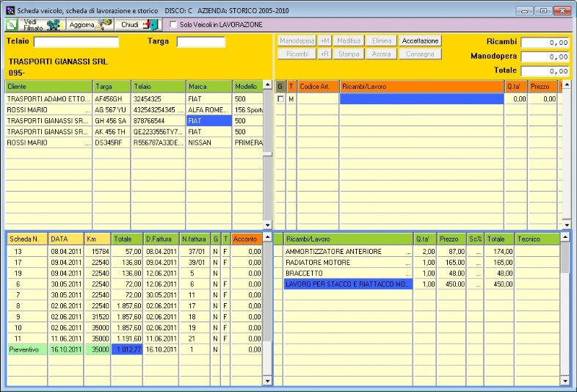
Task: Click into the Targa input field
Action: [201, 42]
